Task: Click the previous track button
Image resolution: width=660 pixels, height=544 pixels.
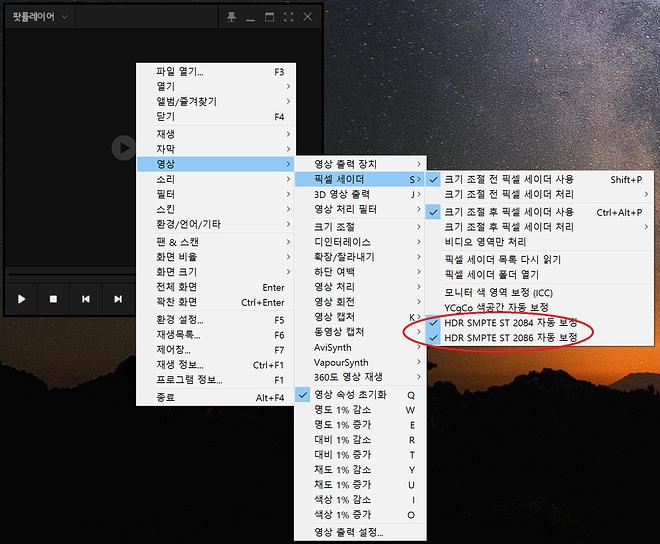Action: click(x=86, y=299)
